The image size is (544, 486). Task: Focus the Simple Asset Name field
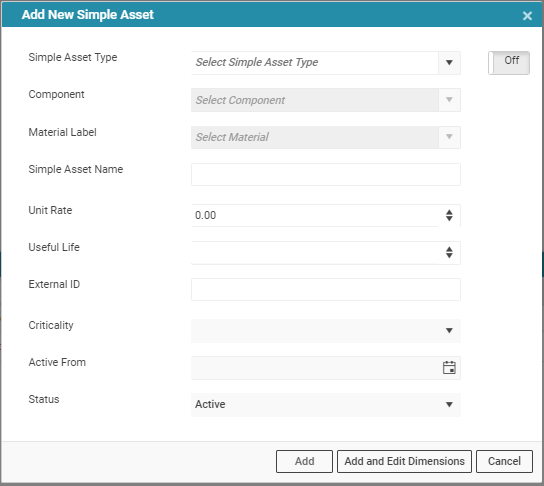326,174
